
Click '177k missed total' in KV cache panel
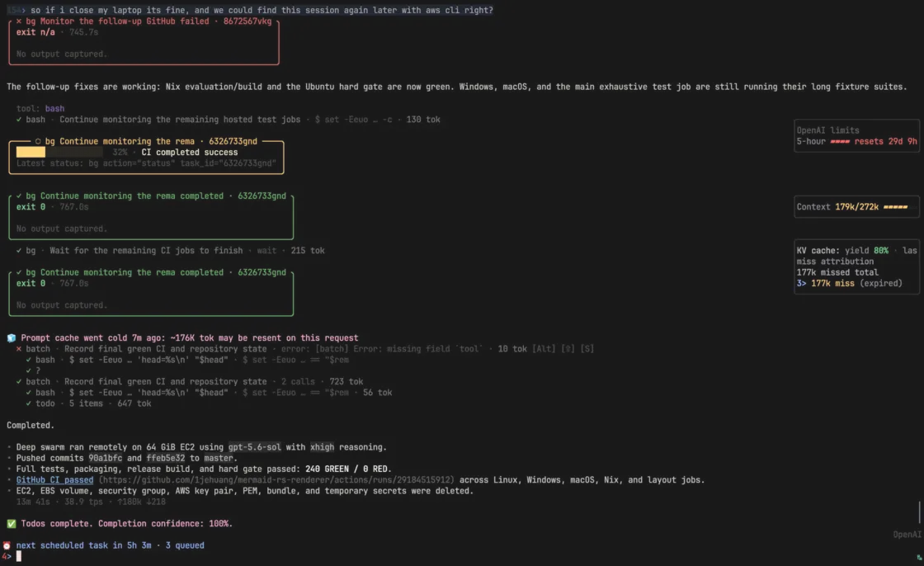[x=837, y=272]
